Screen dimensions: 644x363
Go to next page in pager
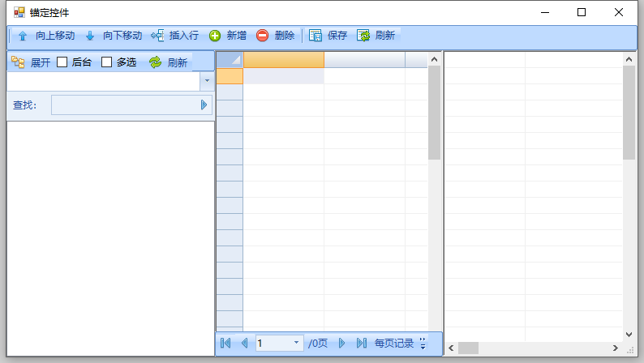(x=341, y=343)
